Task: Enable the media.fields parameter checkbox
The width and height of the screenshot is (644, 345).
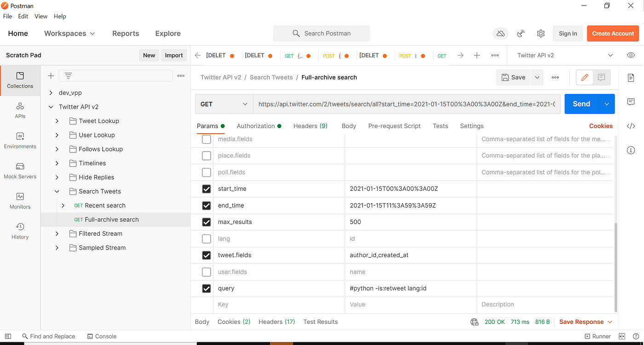Action: tap(207, 139)
